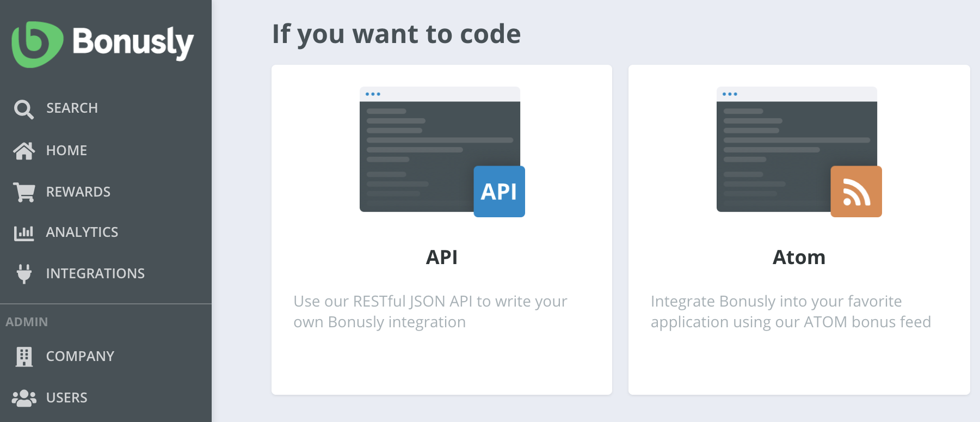Click the Rewards shopping cart icon
980x422 pixels.
(x=24, y=192)
